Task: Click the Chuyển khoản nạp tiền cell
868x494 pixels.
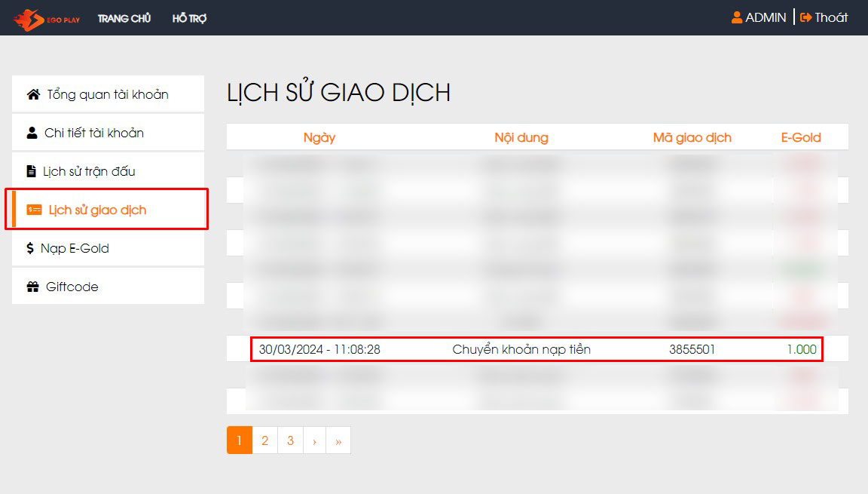Action: (521, 349)
